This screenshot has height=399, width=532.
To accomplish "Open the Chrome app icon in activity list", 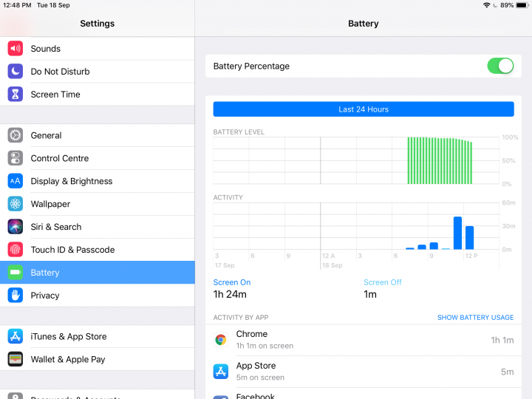I will point(221,340).
